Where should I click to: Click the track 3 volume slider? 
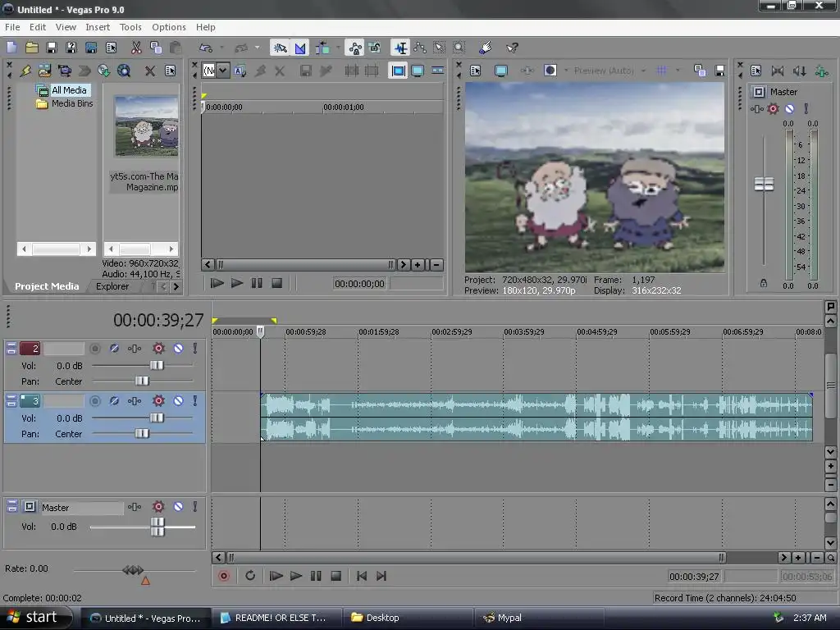157,418
